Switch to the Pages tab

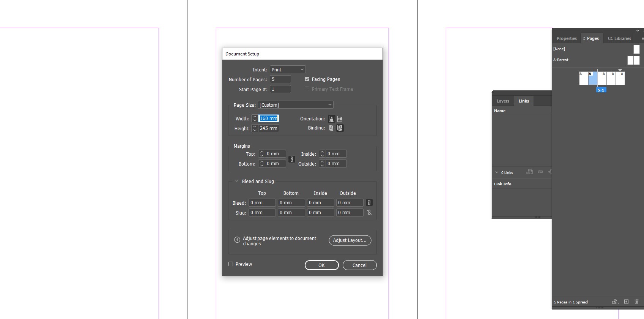tap(591, 38)
